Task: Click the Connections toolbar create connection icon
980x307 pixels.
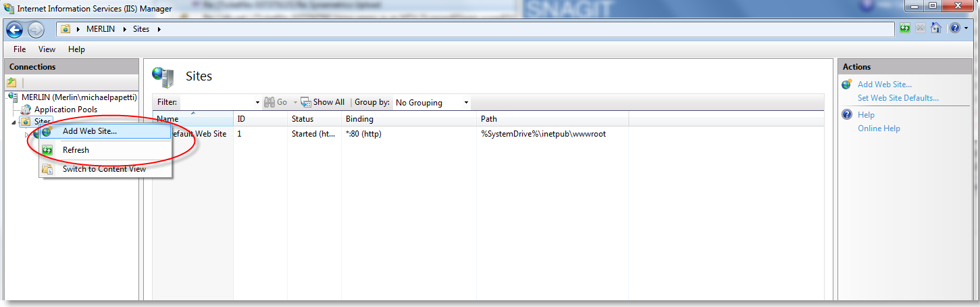Action: tap(11, 82)
